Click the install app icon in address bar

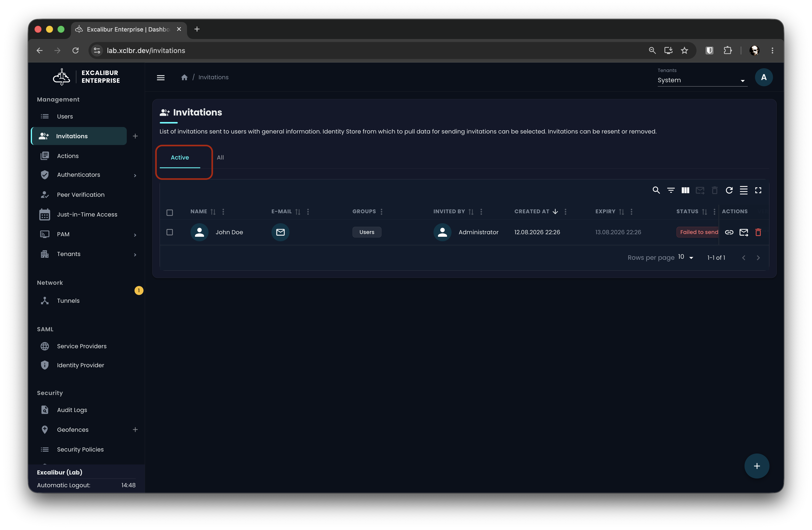tap(668, 50)
